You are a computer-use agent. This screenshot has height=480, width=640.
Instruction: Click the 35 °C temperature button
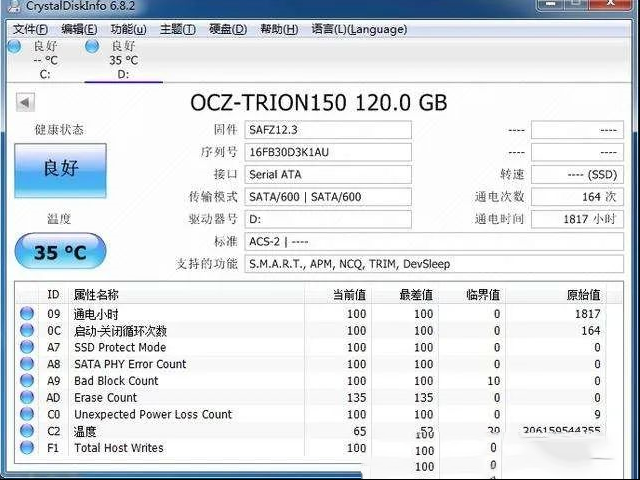(60, 251)
